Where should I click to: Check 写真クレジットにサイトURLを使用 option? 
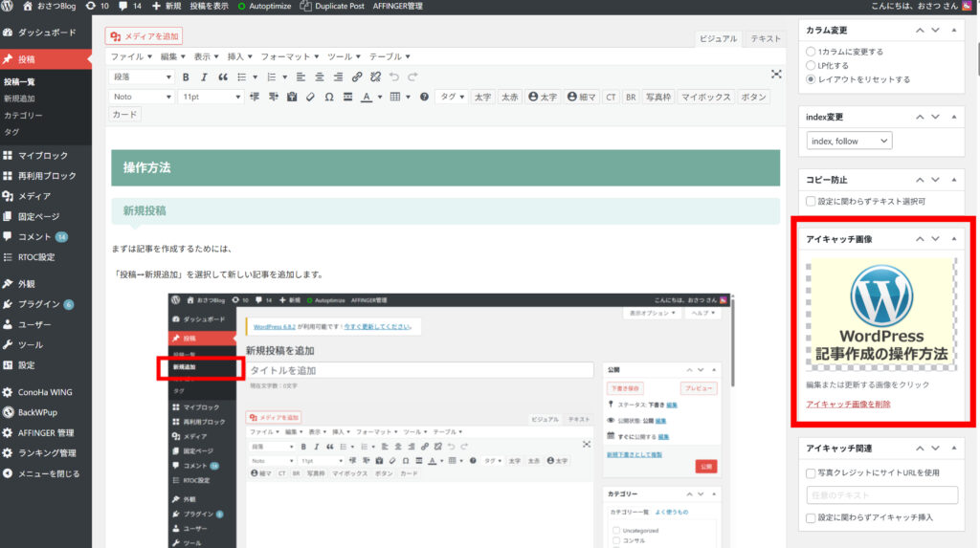pyautogui.click(x=811, y=473)
